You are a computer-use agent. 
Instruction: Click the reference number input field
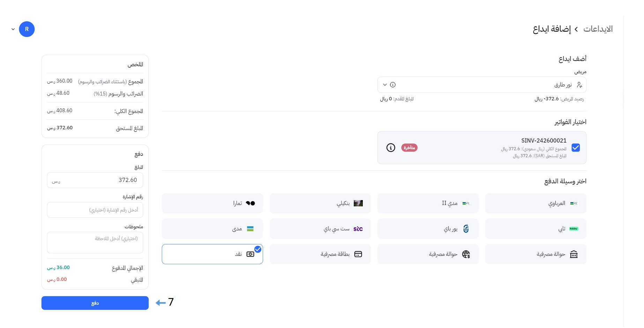(x=95, y=210)
